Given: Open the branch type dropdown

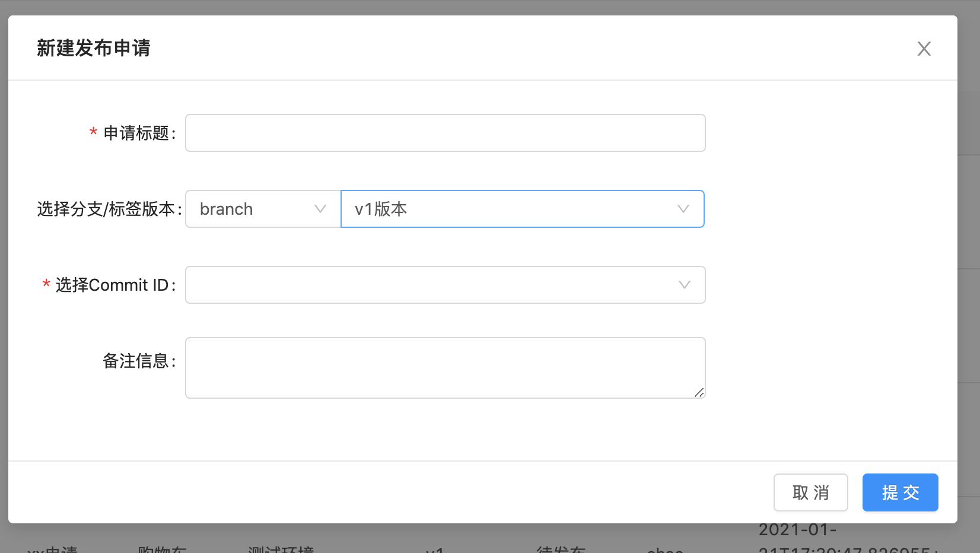Looking at the screenshot, I should tap(263, 209).
